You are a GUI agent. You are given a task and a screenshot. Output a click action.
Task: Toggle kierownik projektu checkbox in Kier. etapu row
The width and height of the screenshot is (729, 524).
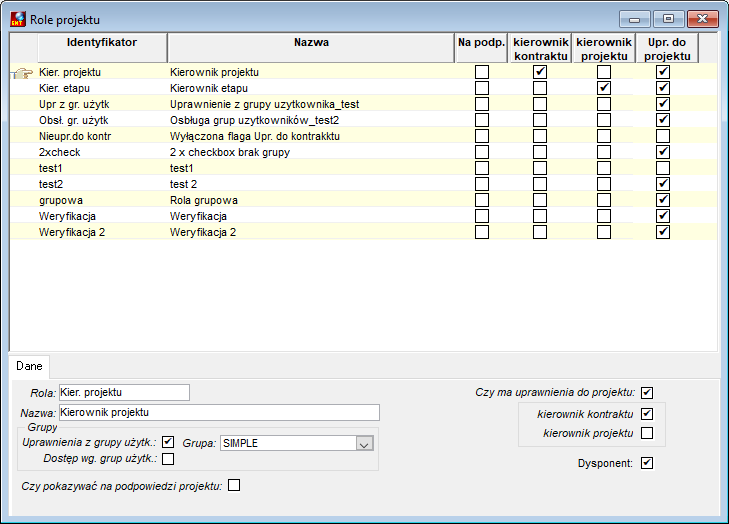tap(604, 88)
